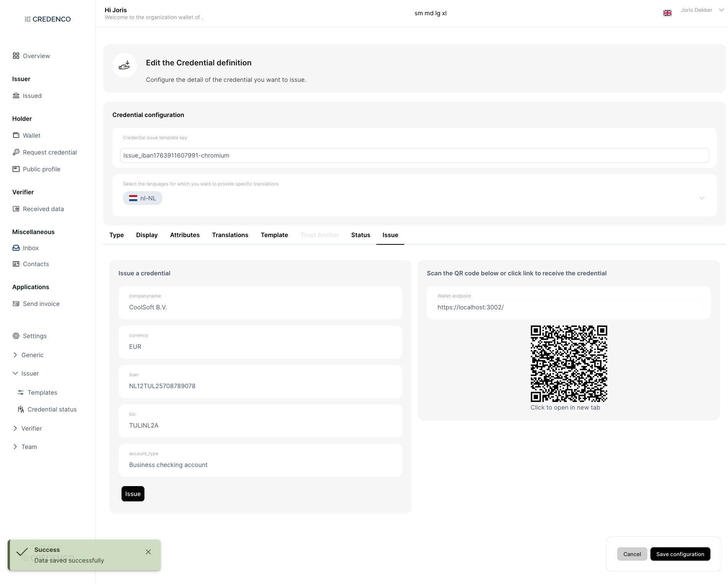Click the Inbox tray icon
Screen dimensions: 728x584
coord(16,248)
